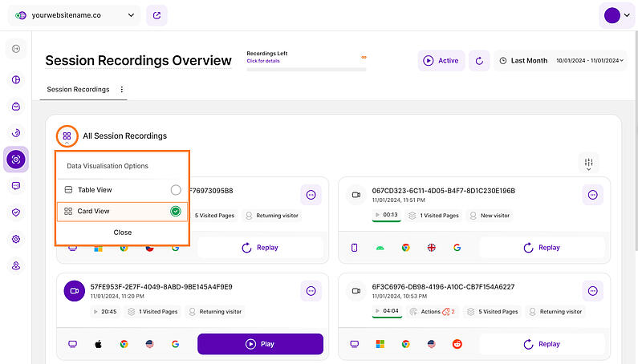This screenshot has width=638, height=364.
Task: Open more options for session 067CD323
Action: pyautogui.click(x=593, y=195)
